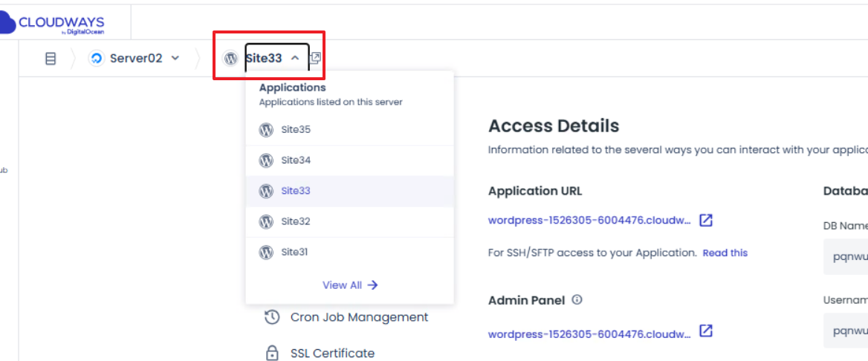Pick Site31 from the dropdown list
The width and height of the screenshot is (868, 361).
(x=294, y=252)
